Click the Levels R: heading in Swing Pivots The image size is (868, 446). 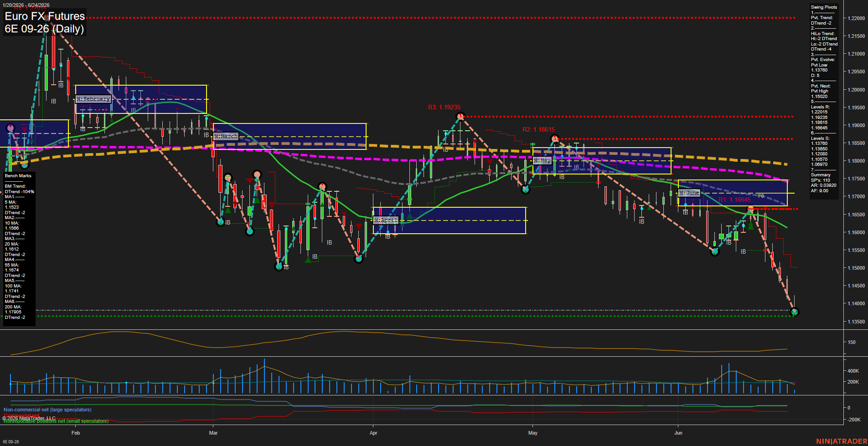point(820,107)
